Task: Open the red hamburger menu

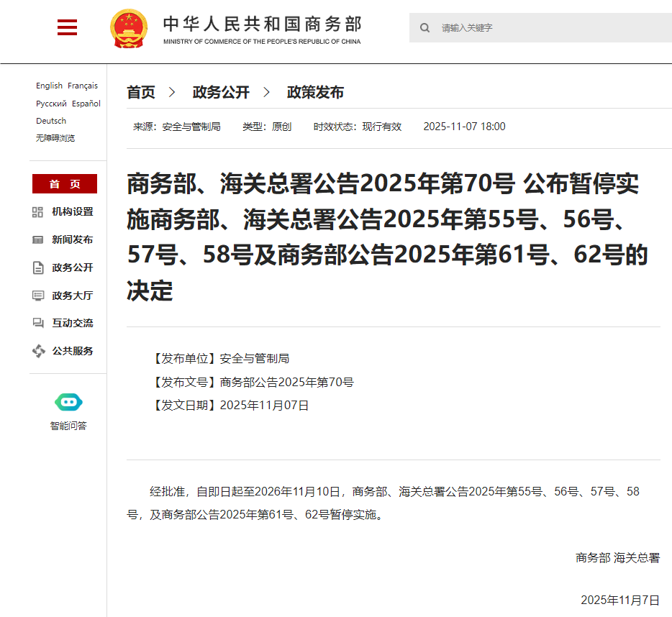Action: [x=67, y=28]
